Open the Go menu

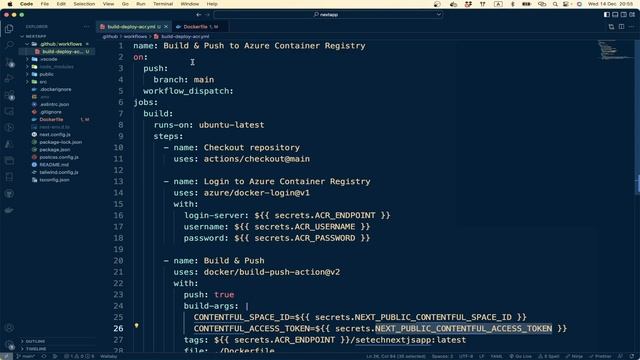125,4
